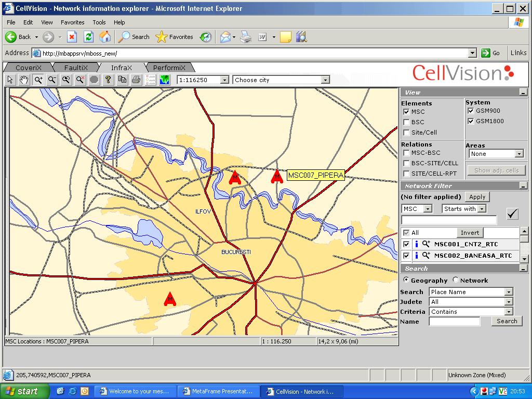The image size is (532, 399).
Task: Toggle the GSM1800 system checkbox
Action: tap(471, 121)
